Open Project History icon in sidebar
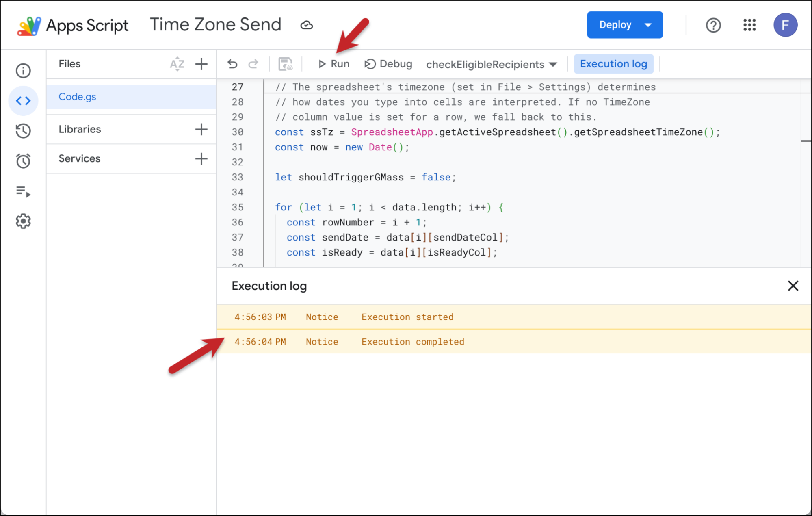This screenshot has height=516, width=812. (x=23, y=131)
